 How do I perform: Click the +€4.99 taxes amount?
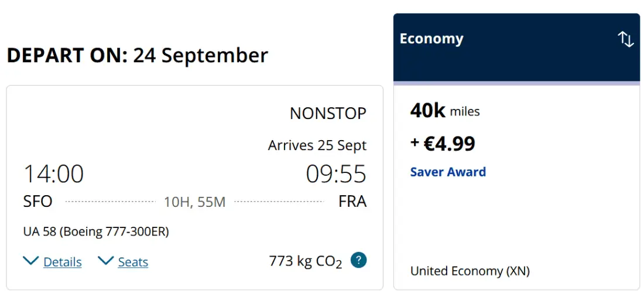coord(443,144)
